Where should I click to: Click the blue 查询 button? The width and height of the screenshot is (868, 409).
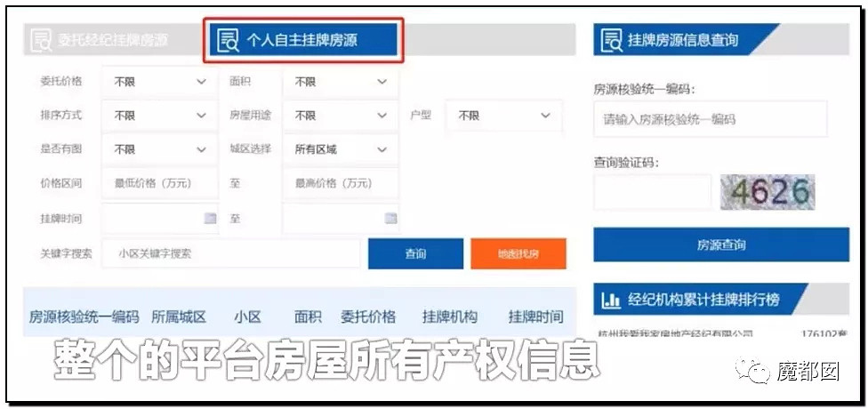click(415, 253)
